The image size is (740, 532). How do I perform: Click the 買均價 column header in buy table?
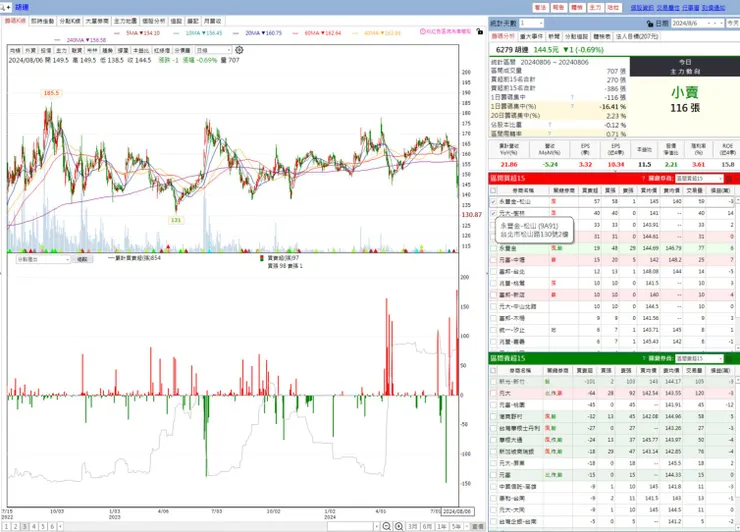(x=649, y=190)
